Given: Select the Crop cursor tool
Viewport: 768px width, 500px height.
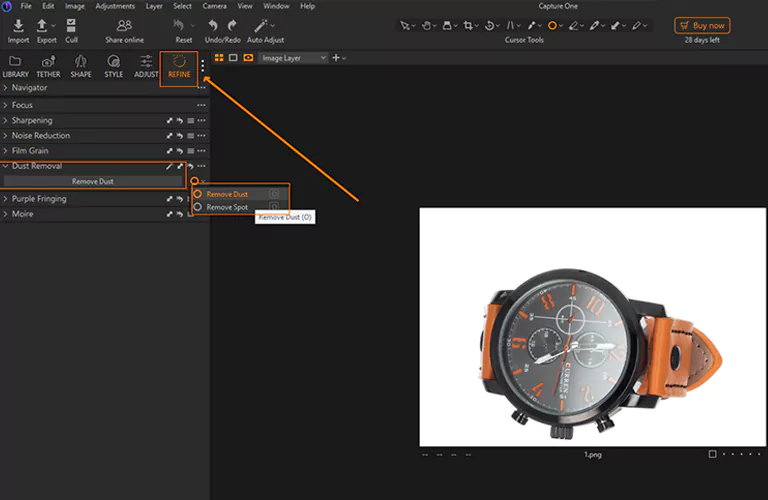Looking at the screenshot, I should 470,26.
